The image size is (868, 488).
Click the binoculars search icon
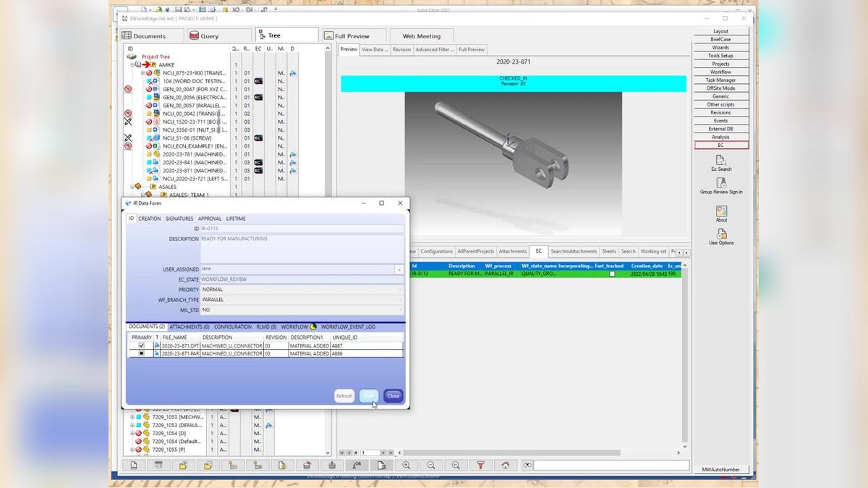(x=527, y=466)
